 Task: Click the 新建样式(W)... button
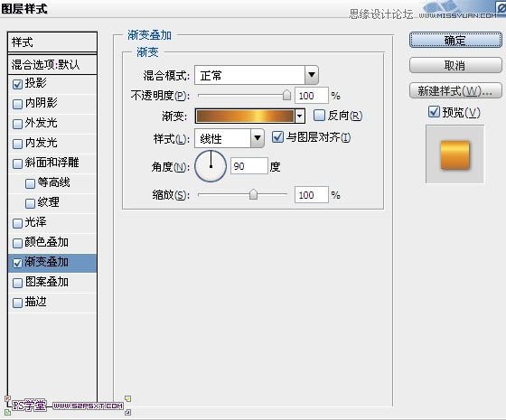click(x=455, y=90)
